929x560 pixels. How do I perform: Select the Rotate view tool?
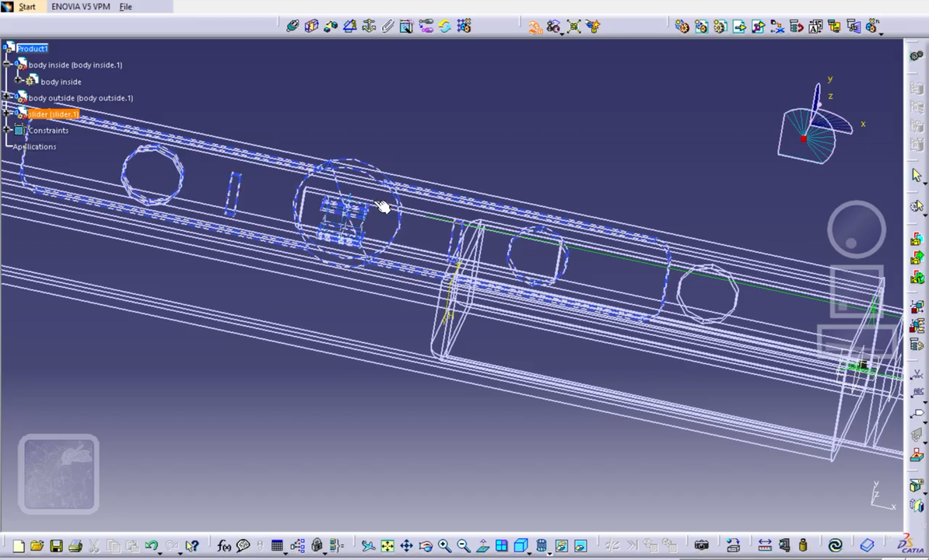(x=426, y=546)
